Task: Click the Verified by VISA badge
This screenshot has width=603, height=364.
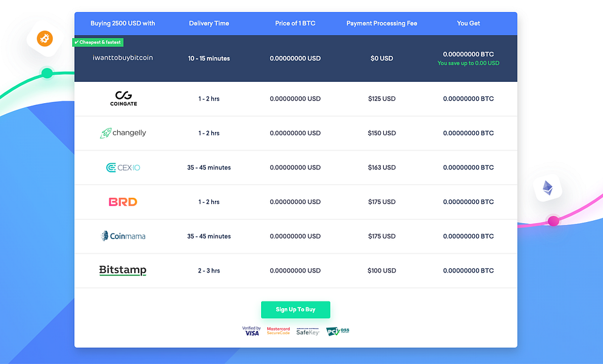Action: tap(251, 331)
